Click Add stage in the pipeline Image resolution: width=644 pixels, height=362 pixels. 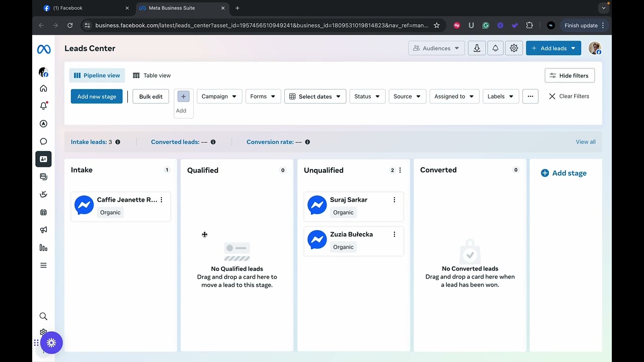(x=563, y=173)
